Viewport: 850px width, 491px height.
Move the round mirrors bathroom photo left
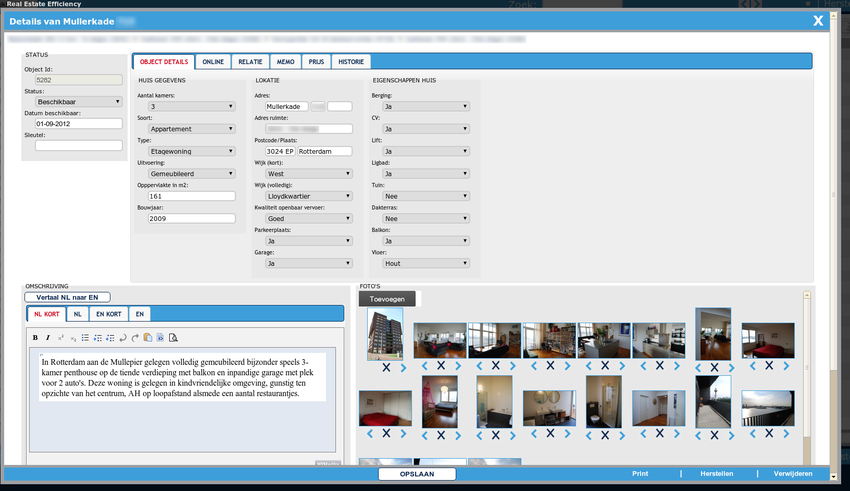[x=533, y=434]
